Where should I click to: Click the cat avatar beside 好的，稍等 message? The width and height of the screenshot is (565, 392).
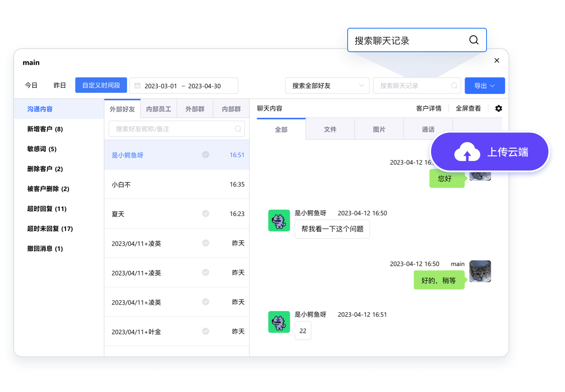tap(480, 271)
